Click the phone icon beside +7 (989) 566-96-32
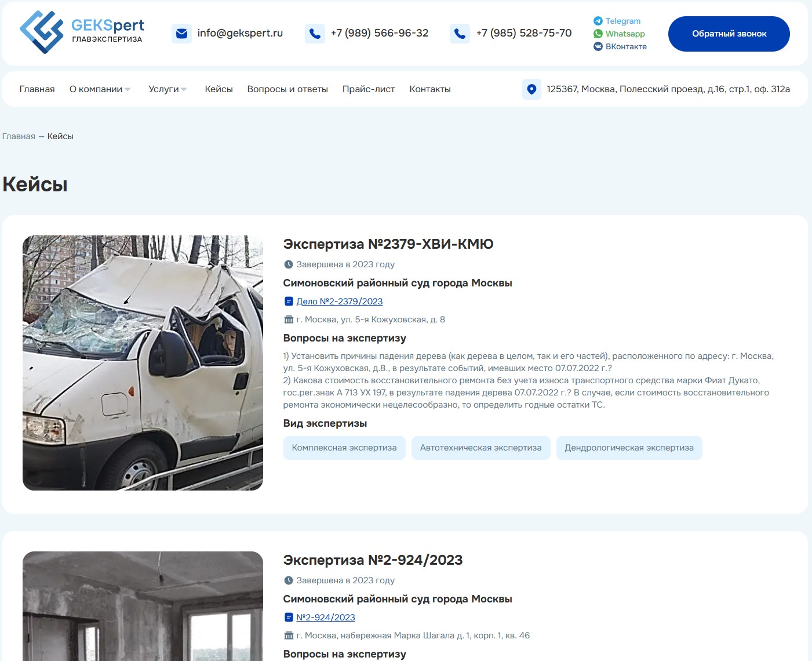 click(x=315, y=34)
